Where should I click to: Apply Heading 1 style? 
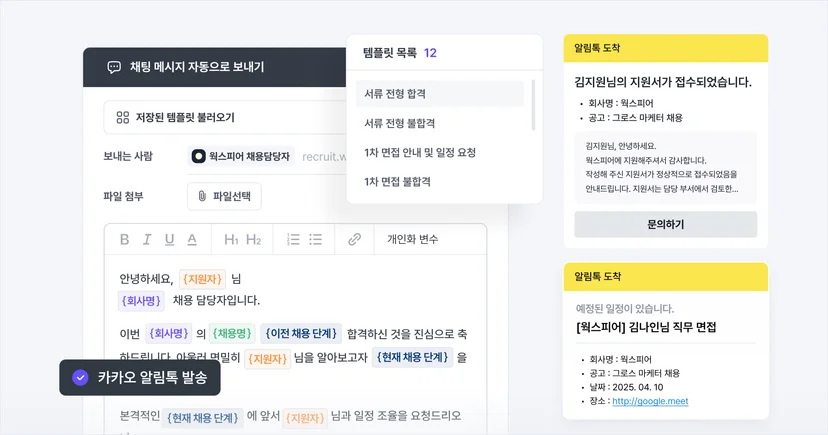[231, 240]
